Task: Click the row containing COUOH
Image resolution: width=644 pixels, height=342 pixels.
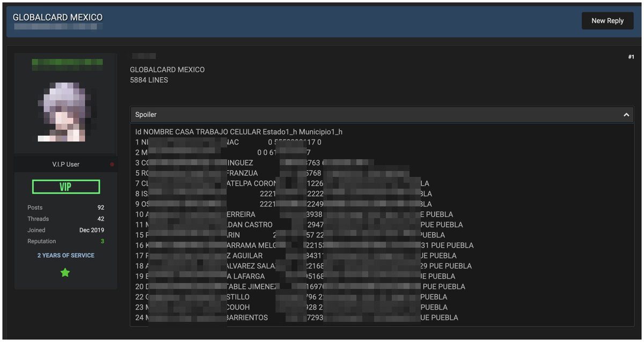Action: point(291,307)
